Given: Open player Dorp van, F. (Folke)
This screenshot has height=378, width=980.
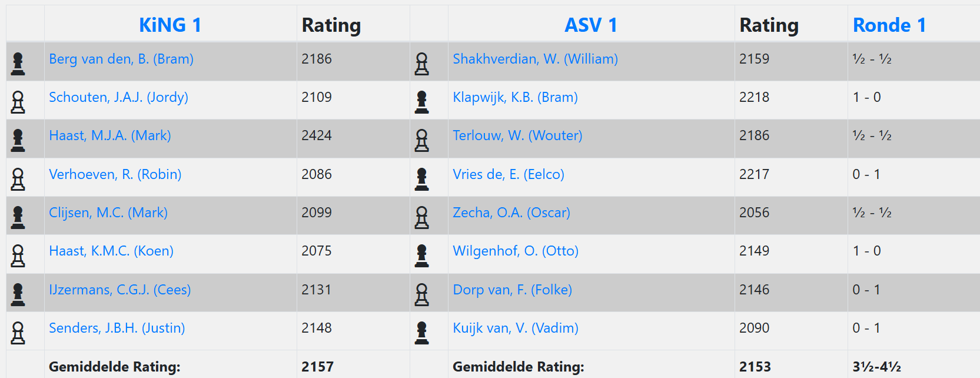Looking at the screenshot, I should pos(513,290).
